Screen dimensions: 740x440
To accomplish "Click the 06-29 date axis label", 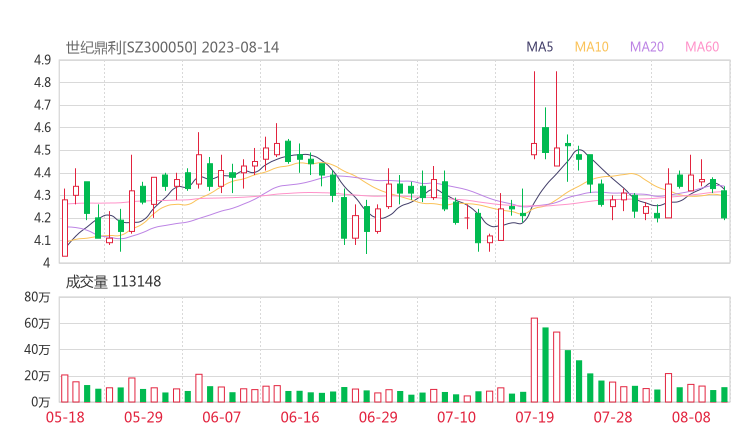I will click(x=378, y=417).
